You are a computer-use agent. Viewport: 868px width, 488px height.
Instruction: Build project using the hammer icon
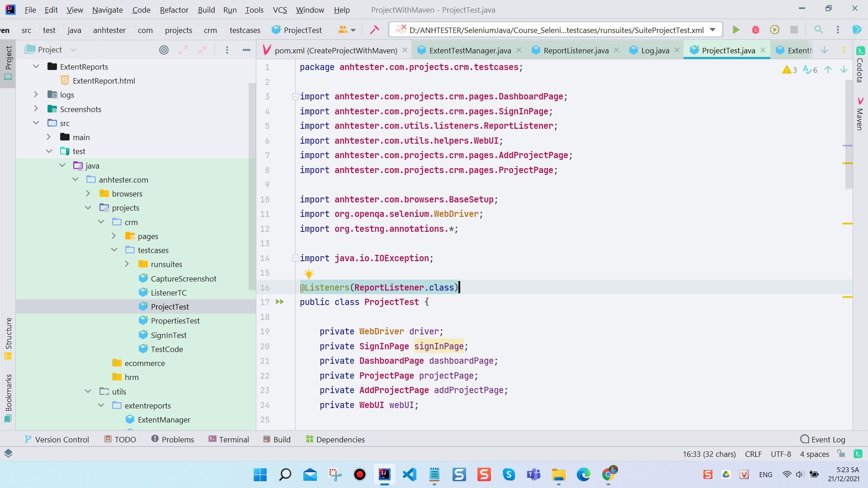click(x=374, y=30)
